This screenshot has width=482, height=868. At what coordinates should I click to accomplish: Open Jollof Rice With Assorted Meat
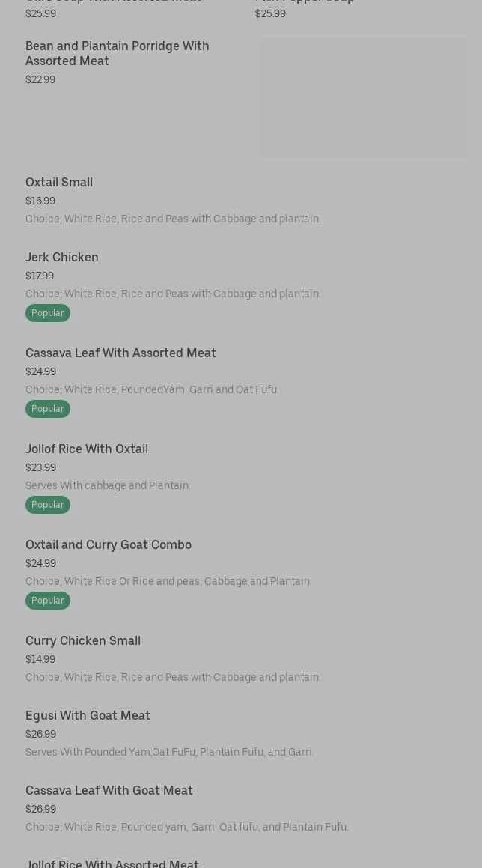tap(112, 864)
